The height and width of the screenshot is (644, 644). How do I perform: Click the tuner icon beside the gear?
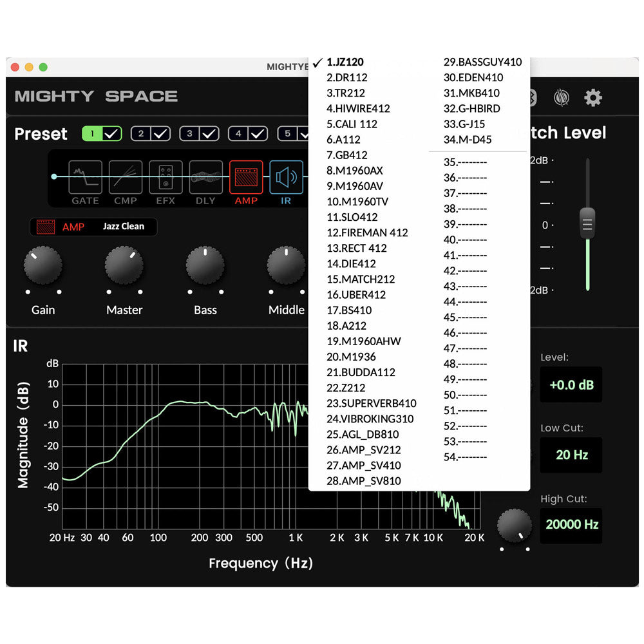[x=562, y=98]
